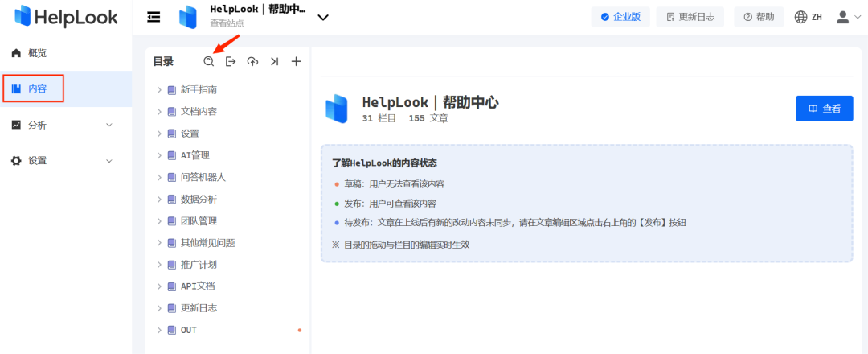This screenshot has height=354, width=868.
Task: Click the 31 栏目 count text
Action: (x=379, y=118)
